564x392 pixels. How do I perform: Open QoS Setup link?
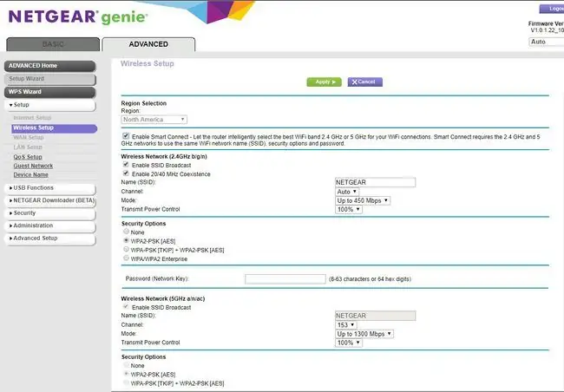click(28, 157)
